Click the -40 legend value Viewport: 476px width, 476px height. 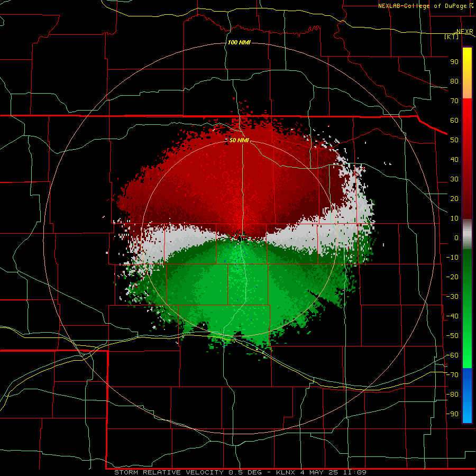coord(452,316)
